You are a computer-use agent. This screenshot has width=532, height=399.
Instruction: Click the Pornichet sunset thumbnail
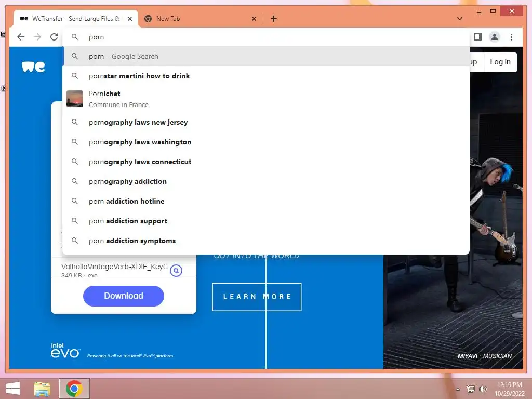[75, 99]
